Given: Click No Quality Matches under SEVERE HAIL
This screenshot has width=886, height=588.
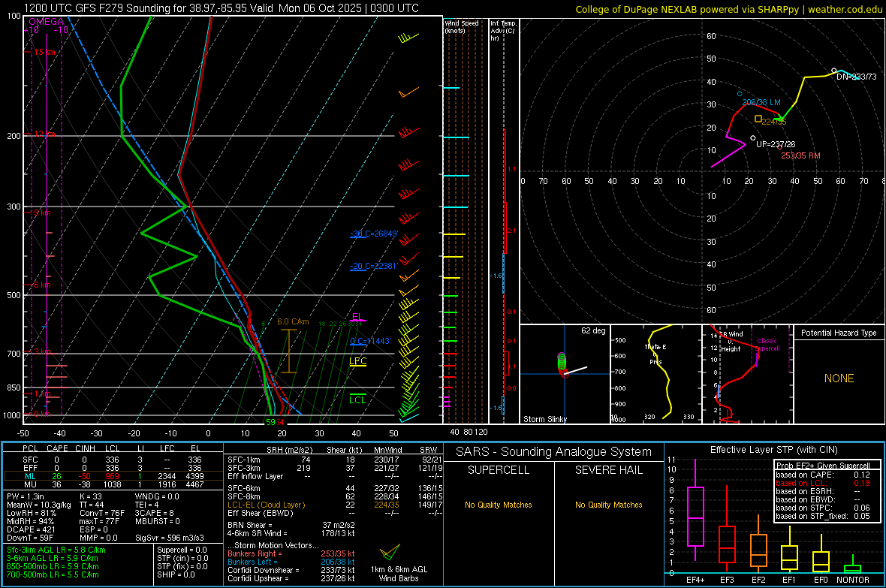Looking at the screenshot, I should pos(608,505).
